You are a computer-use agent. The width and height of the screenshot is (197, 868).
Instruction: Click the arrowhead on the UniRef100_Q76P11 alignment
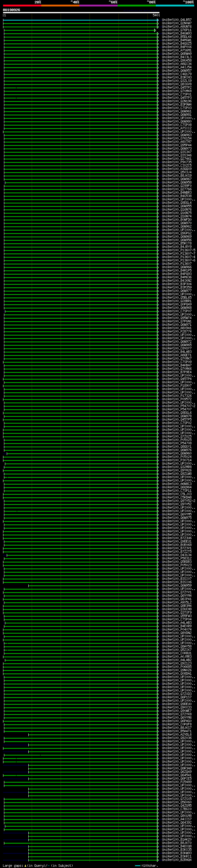point(155,30)
